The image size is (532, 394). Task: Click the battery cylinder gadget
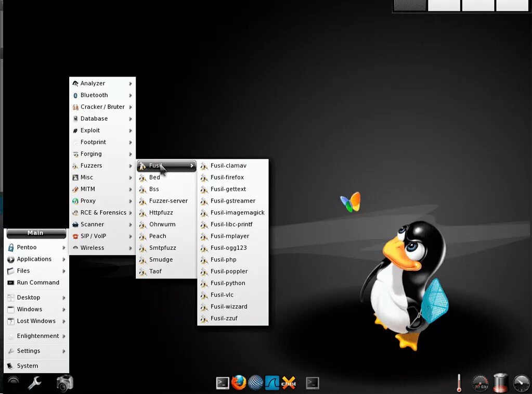coord(500,383)
